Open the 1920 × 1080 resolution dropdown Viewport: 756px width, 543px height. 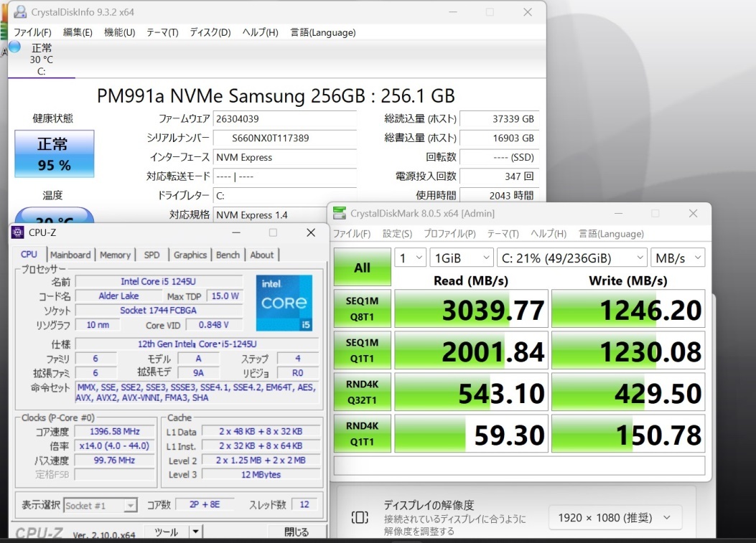(615, 518)
